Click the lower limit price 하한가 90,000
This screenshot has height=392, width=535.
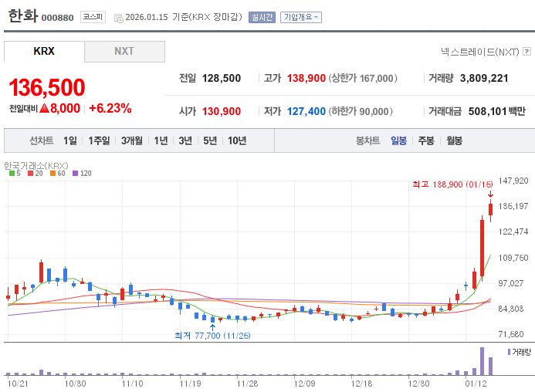pyautogui.click(x=361, y=111)
